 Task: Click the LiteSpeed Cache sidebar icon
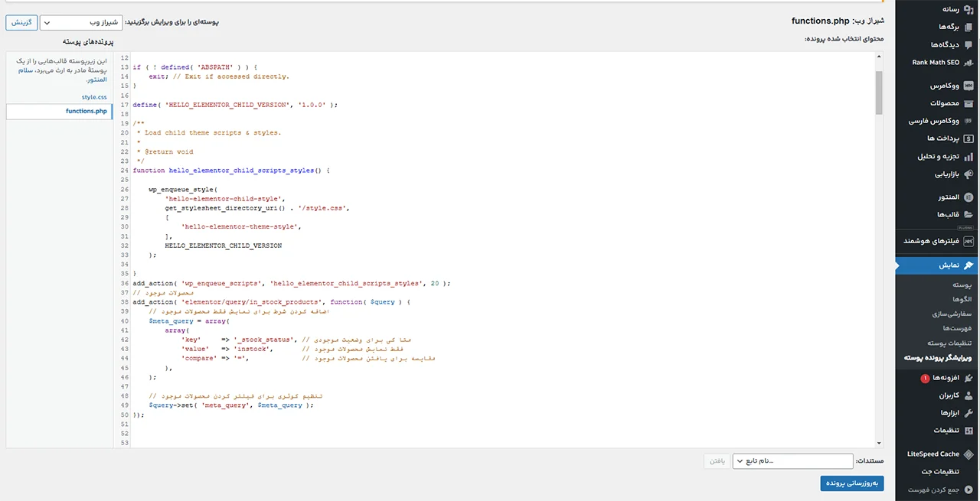pyautogui.click(x=969, y=454)
